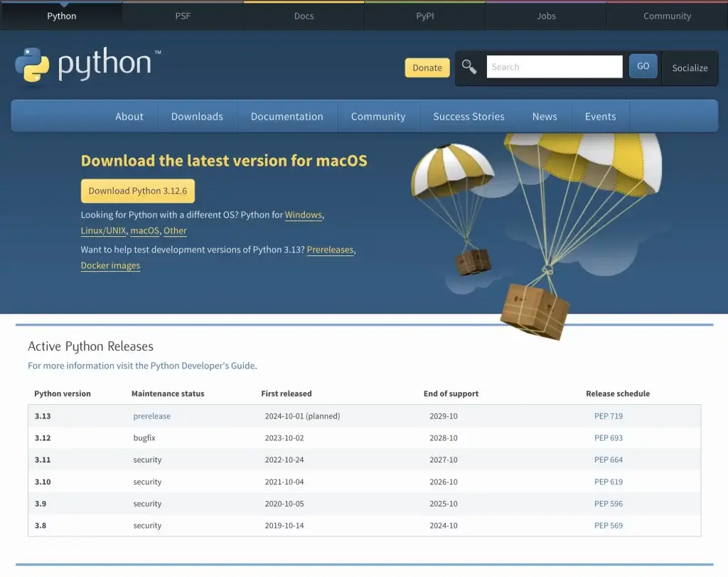
Task: Switch to the PSF tab
Action: [x=183, y=16]
